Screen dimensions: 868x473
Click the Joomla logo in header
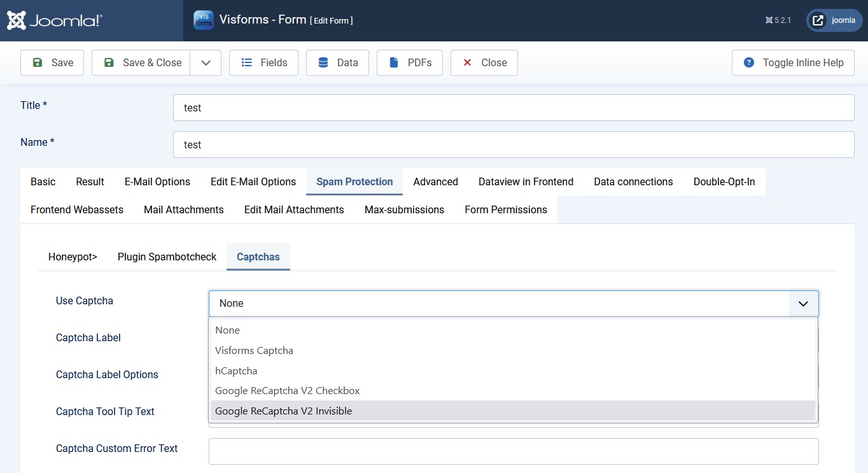tap(55, 20)
